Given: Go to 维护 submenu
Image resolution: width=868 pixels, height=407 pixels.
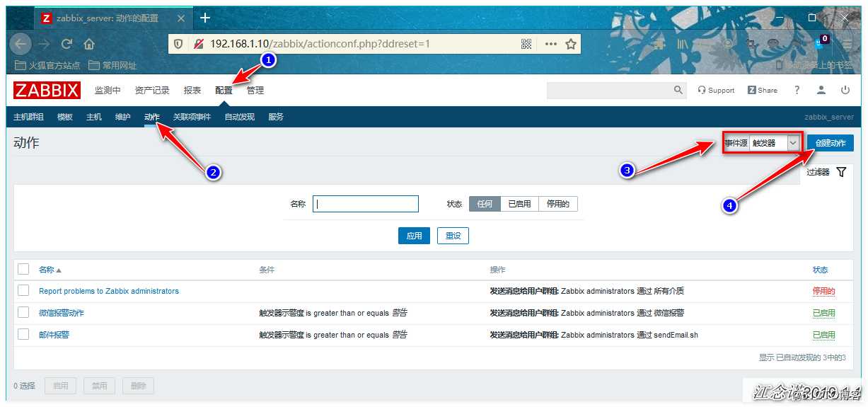Looking at the screenshot, I should coord(123,117).
